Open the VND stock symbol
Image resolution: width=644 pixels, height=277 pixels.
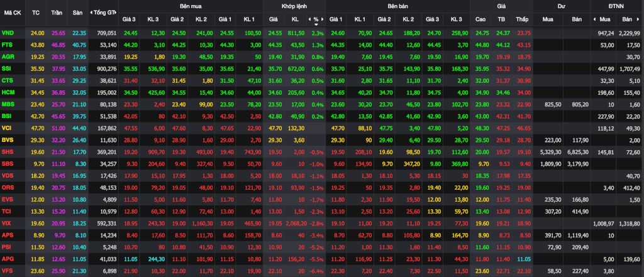point(7,33)
